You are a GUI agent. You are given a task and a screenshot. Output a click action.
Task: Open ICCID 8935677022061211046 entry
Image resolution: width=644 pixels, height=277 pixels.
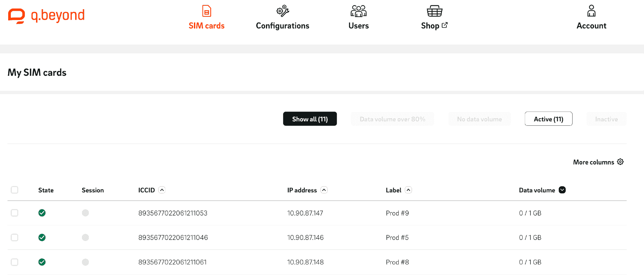(173, 238)
